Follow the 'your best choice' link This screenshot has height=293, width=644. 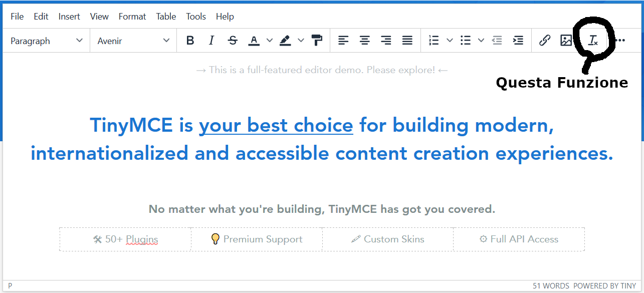tap(276, 125)
